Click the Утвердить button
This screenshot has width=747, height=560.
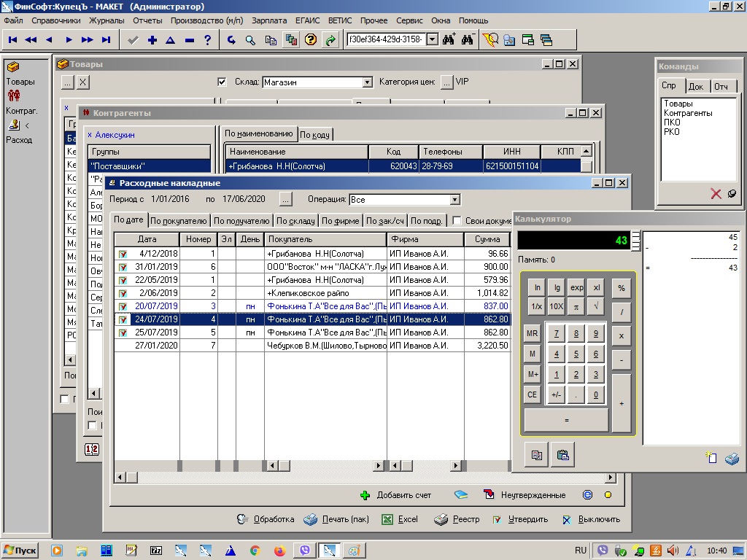520,520
